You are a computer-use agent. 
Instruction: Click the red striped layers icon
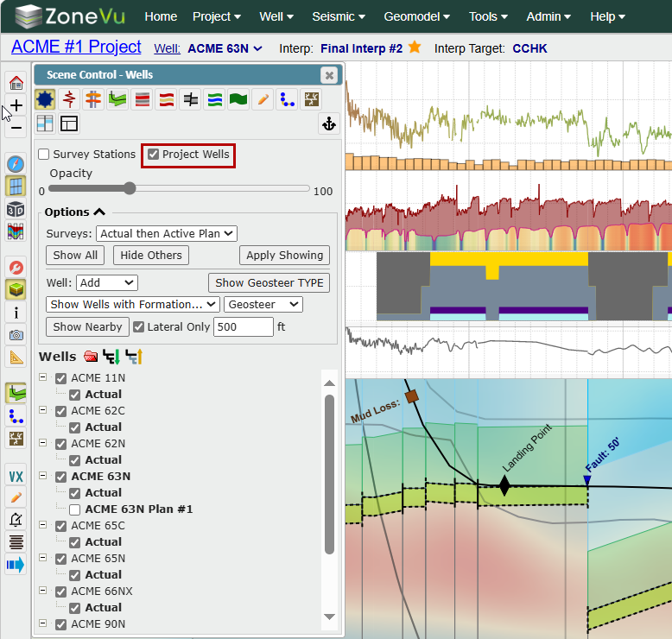click(x=143, y=100)
